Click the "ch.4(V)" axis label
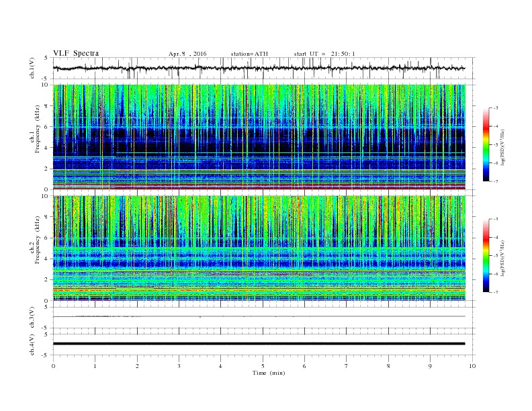This screenshot has width=532, height=411. tap(32, 345)
